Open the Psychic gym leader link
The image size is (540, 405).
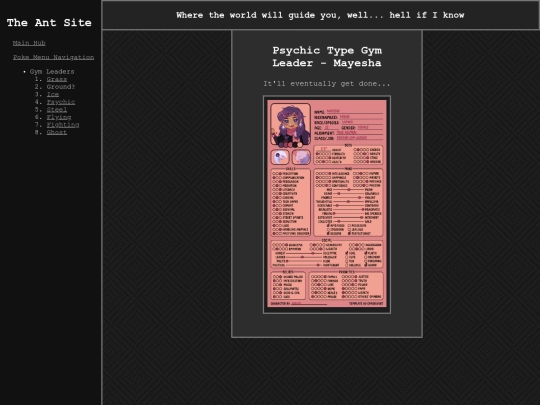pos(61,102)
